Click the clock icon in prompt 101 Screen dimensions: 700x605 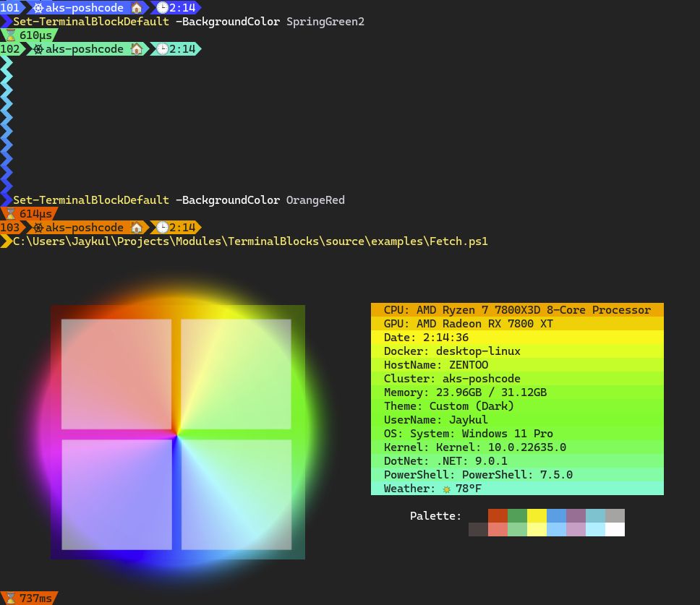tap(163, 7)
